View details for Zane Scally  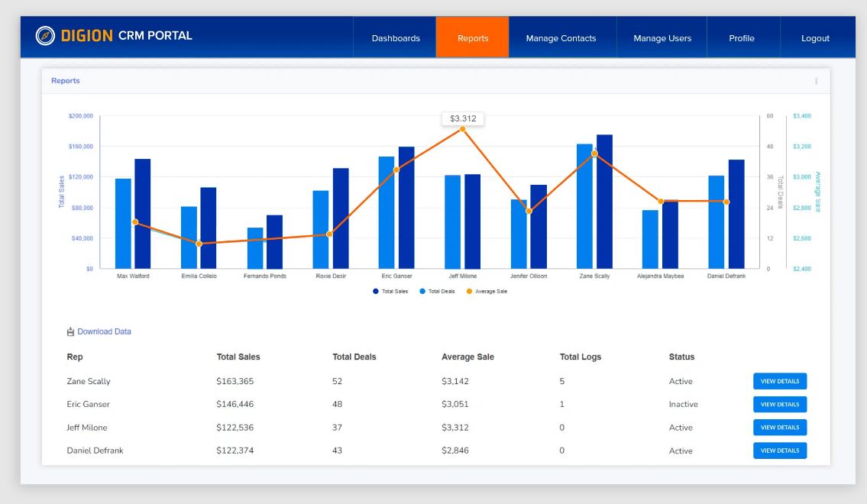[x=780, y=381]
